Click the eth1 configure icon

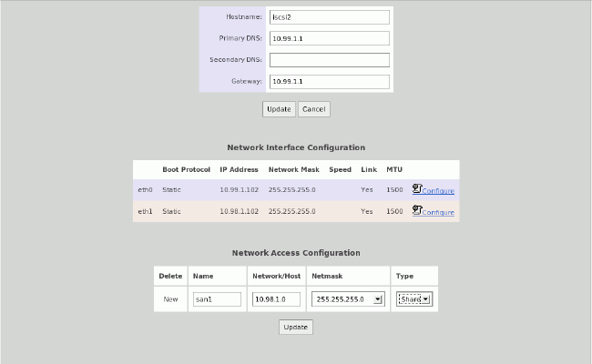417,210
